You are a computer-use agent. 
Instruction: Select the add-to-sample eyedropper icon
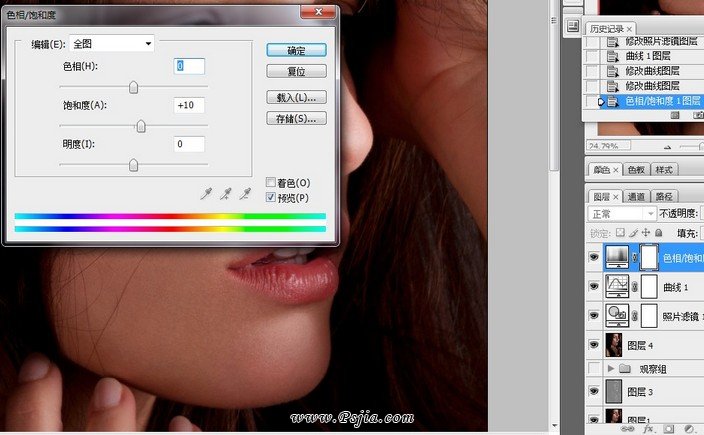(x=225, y=193)
